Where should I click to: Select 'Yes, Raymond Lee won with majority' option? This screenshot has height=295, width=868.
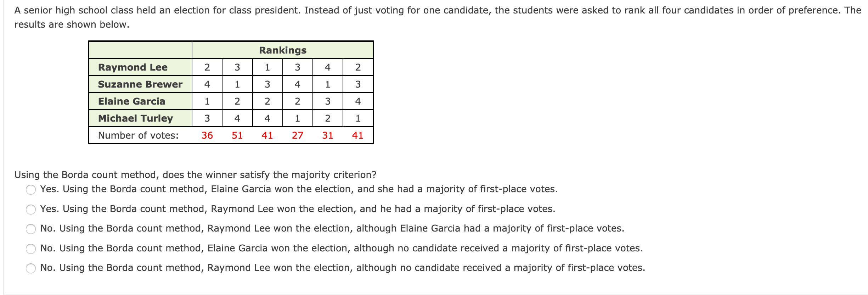(31, 210)
